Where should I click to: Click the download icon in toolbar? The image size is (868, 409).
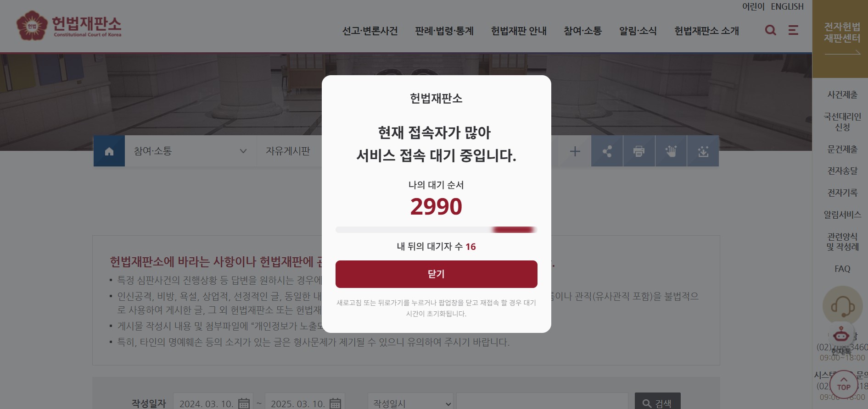(703, 151)
